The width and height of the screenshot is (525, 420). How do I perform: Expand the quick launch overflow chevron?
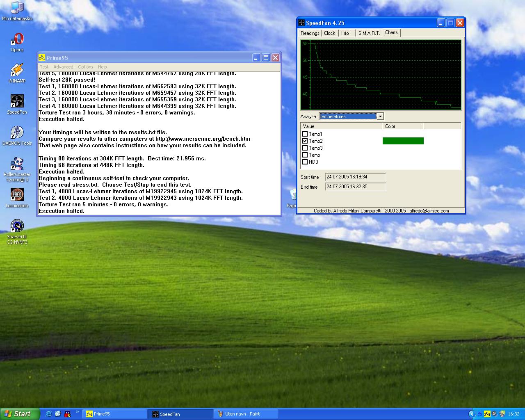tap(77, 412)
